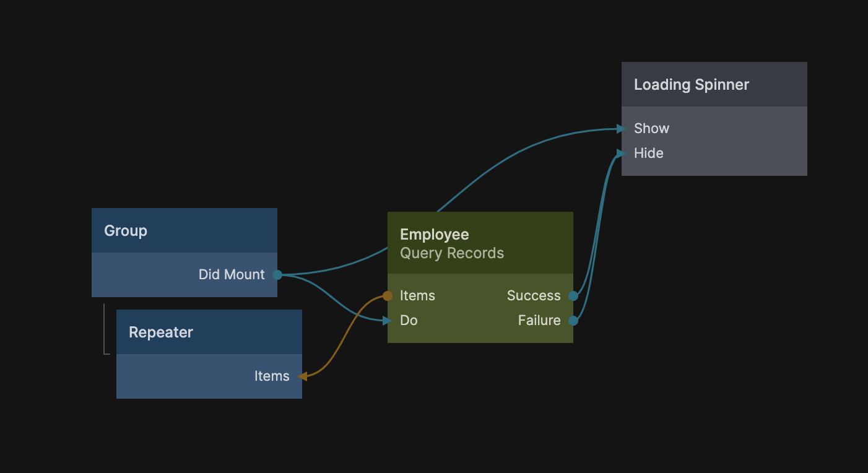Click the Do label on Employee node

(409, 321)
